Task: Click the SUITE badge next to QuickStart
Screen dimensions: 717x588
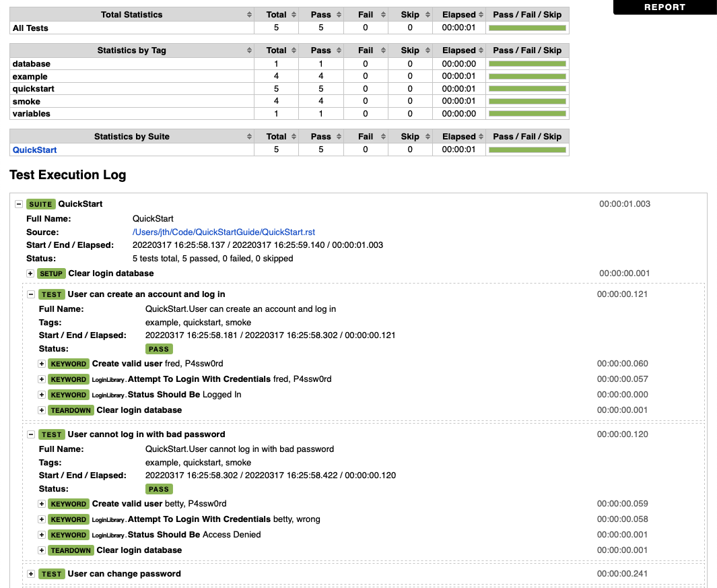Action: (40, 203)
